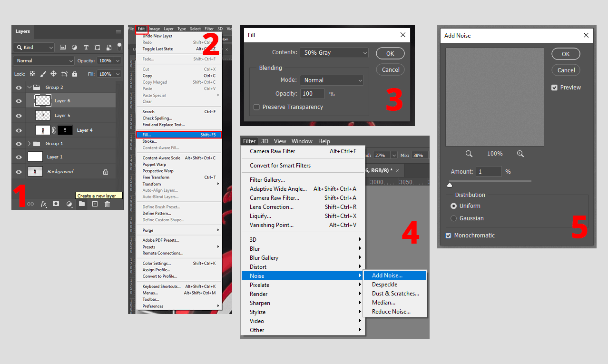Open the Layers panel hamburger menu
Viewport: 608px width, 364px height.
click(118, 31)
